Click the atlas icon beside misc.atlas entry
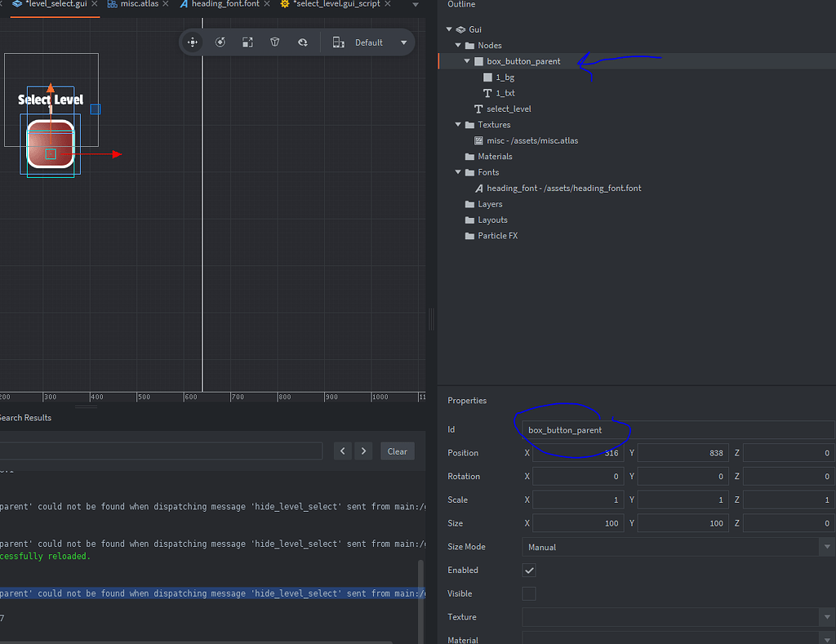This screenshot has height=644, width=836. (478, 140)
